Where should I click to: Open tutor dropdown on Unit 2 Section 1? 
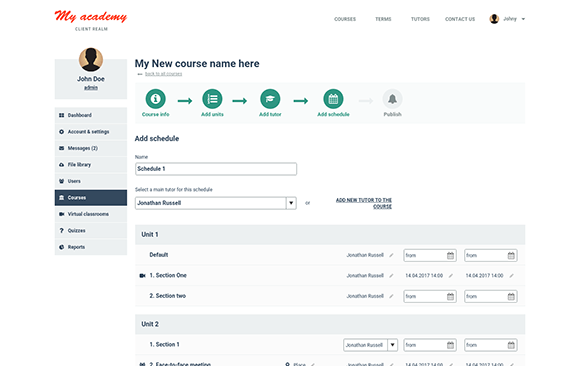tap(370, 345)
